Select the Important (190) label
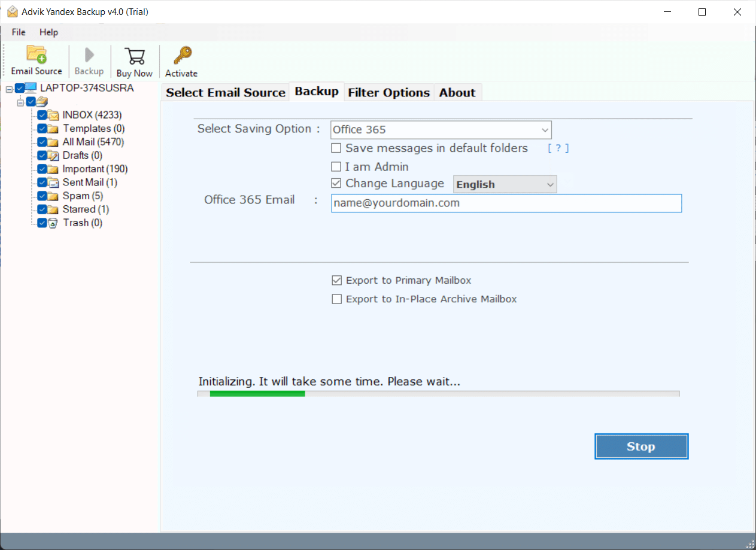The height and width of the screenshot is (550, 756). (x=95, y=169)
